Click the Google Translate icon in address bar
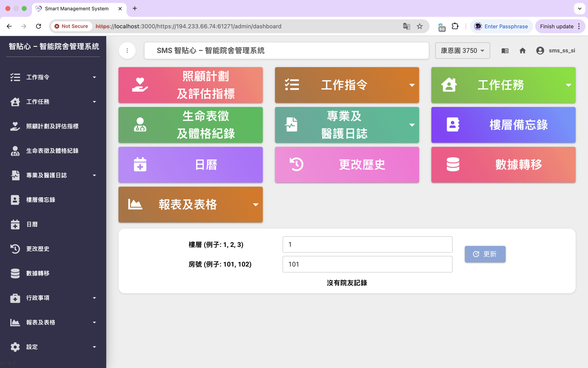588x368 pixels. click(406, 26)
